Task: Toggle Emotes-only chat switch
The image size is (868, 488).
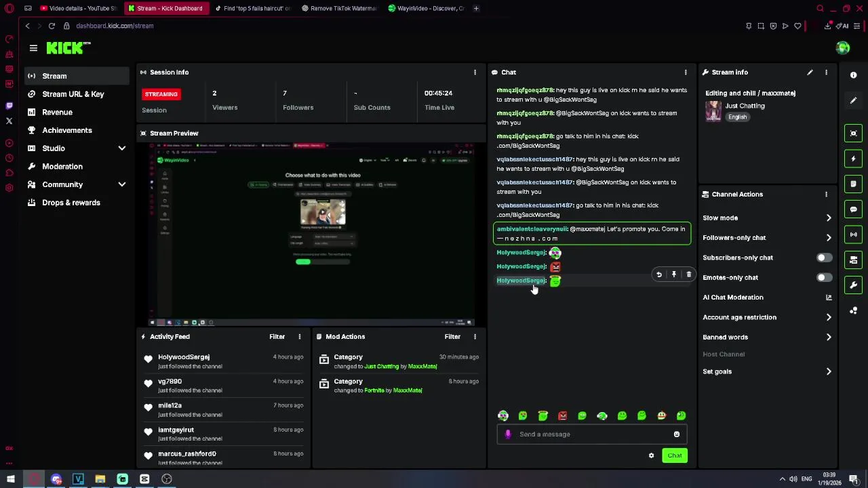Action: click(823, 278)
